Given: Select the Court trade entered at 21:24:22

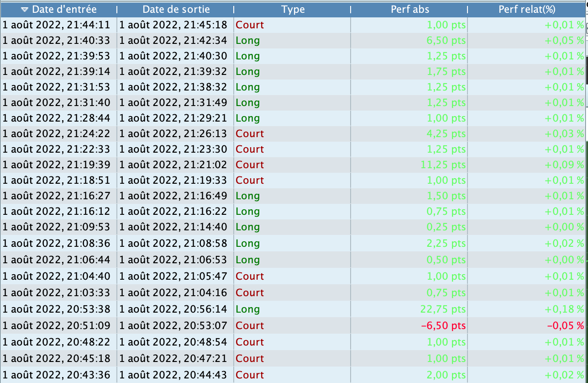Looking at the screenshot, I should 57,134.
